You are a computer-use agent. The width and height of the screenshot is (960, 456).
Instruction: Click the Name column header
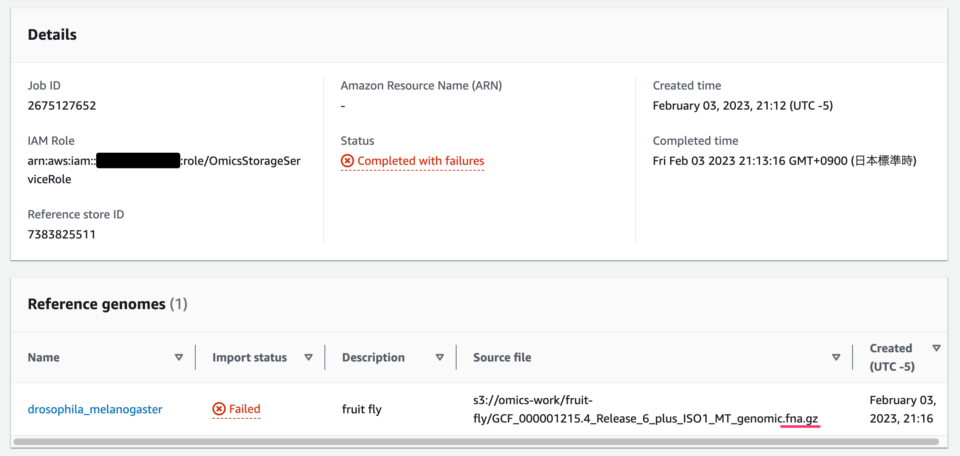[x=43, y=357]
